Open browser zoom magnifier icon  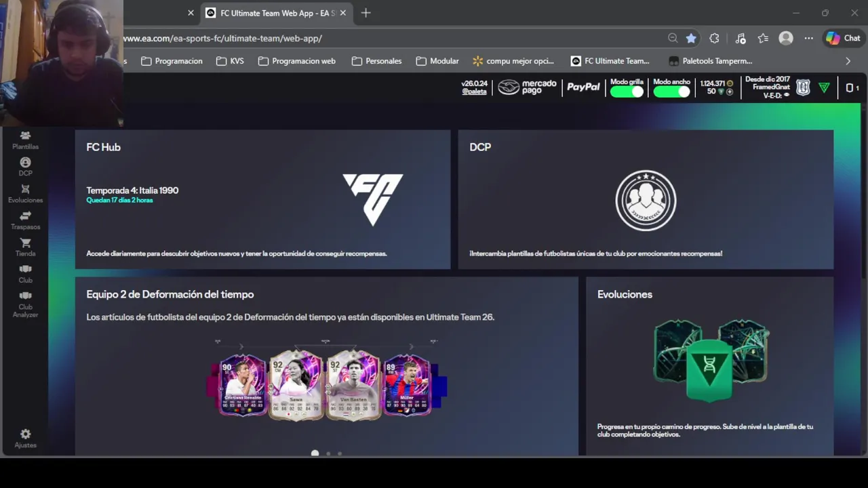(673, 39)
